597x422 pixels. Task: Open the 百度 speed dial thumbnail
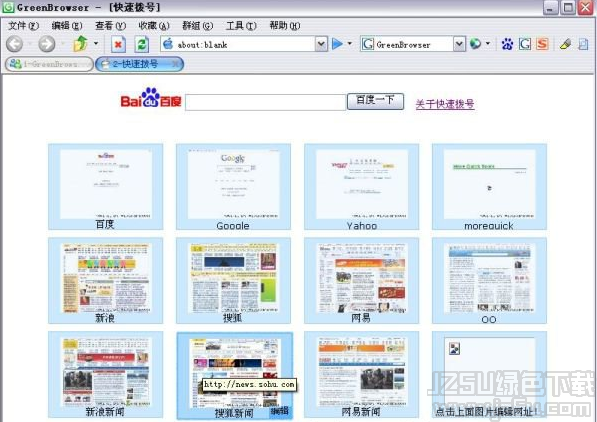pos(105,187)
